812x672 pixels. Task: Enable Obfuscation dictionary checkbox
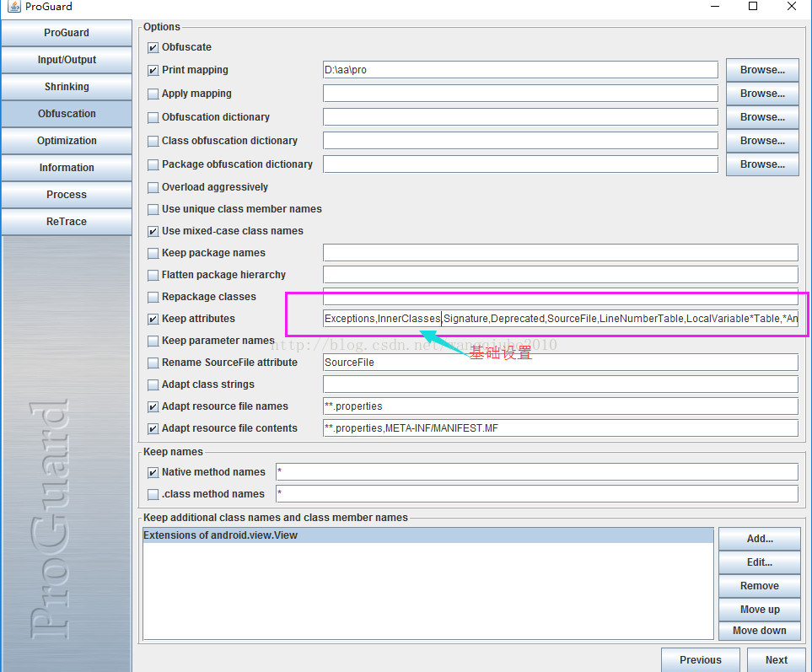click(x=153, y=117)
